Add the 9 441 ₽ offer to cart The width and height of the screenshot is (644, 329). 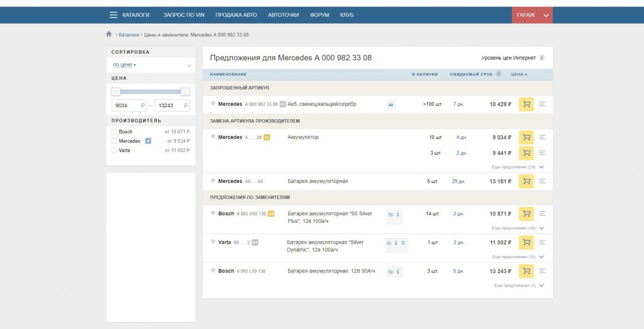(526, 153)
